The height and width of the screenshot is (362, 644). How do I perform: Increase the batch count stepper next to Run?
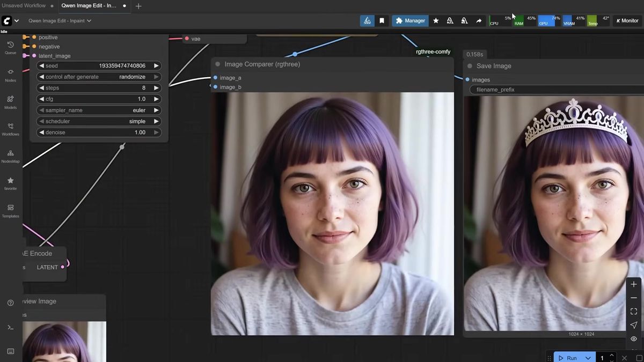point(612,356)
